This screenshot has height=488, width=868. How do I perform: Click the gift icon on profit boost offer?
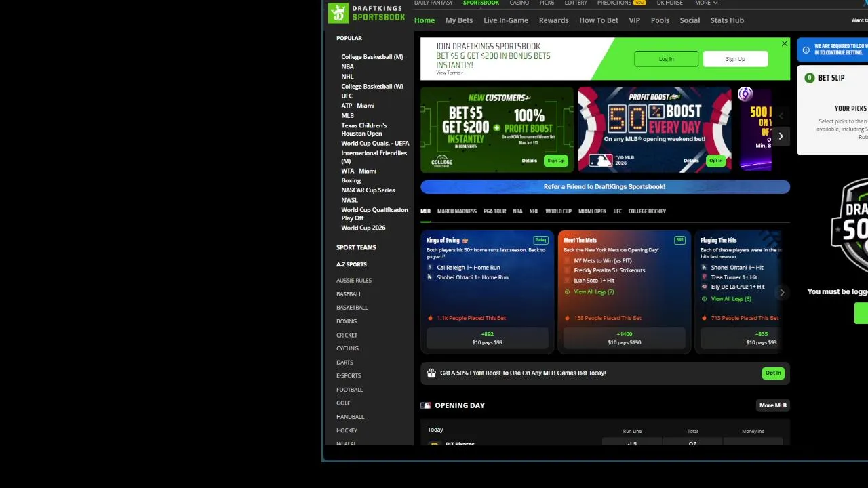pos(431,373)
